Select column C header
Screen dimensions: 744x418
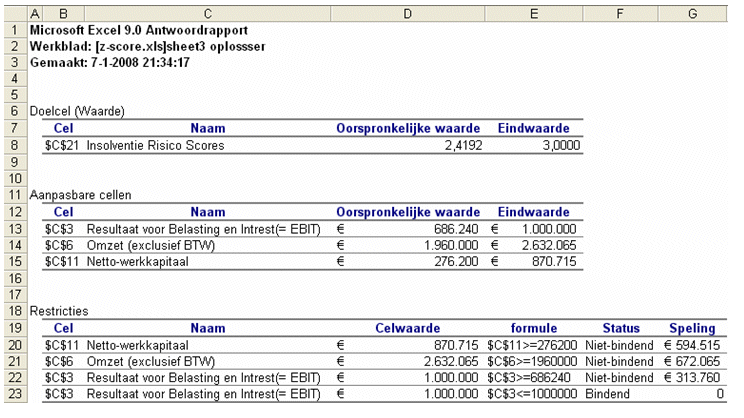(x=207, y=14)
